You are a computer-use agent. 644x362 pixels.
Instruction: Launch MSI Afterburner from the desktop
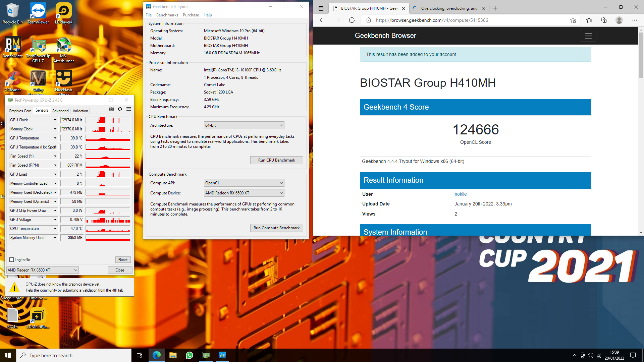tap(63, 50)
